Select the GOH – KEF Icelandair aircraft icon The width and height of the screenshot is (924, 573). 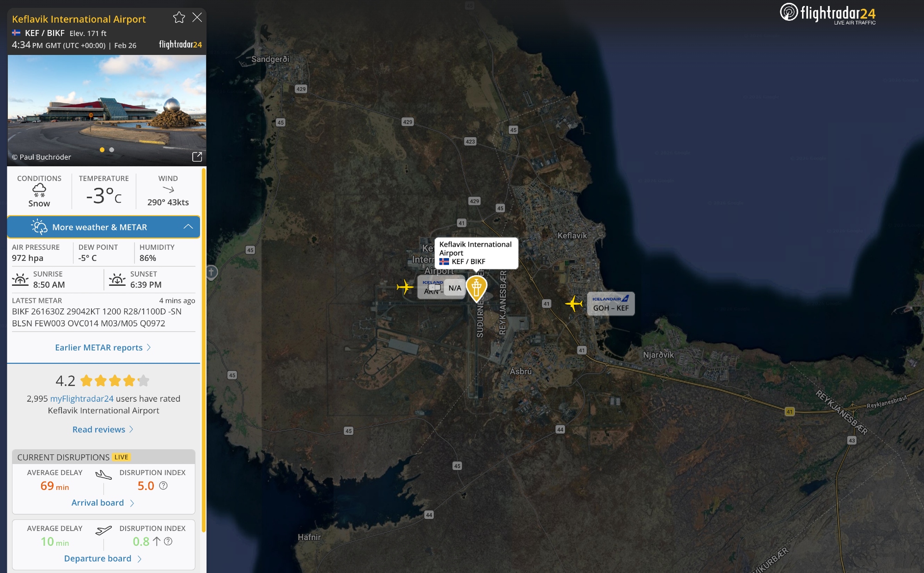574,303
